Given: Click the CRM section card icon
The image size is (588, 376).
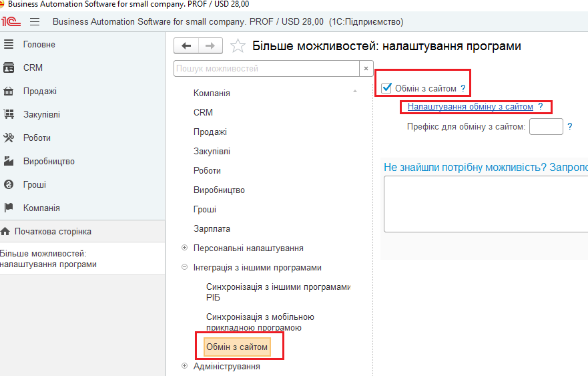Looking at the screenshot, I should coord(9,68).
